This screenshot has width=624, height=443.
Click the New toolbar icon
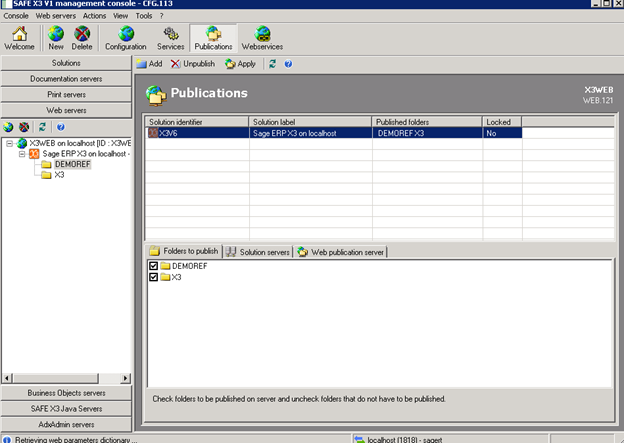point(56,34)
